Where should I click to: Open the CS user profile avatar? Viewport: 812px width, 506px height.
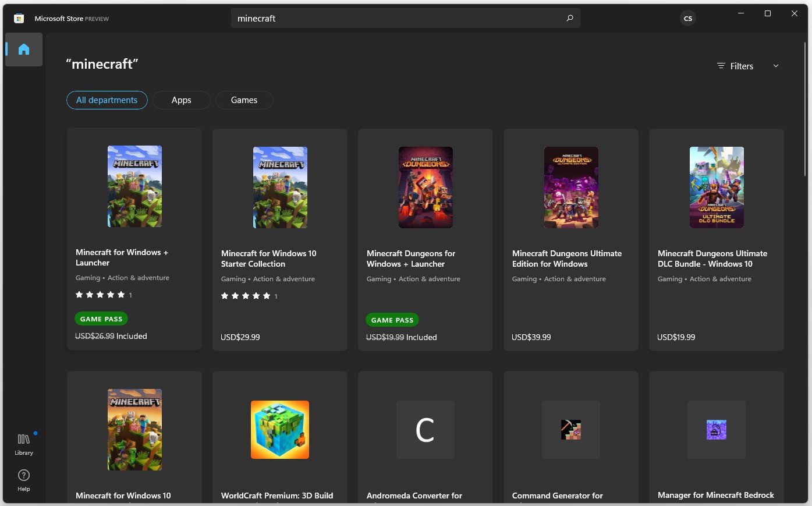coord(688,19)
